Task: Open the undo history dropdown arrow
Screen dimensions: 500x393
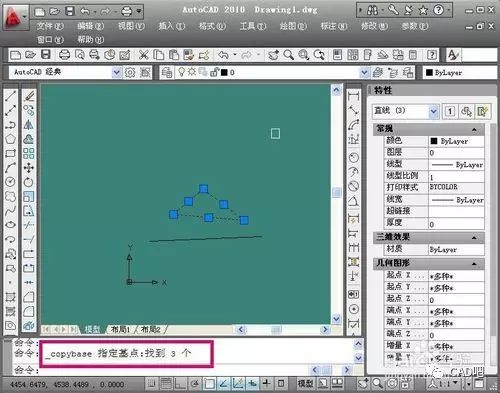Action: point(235,54)
